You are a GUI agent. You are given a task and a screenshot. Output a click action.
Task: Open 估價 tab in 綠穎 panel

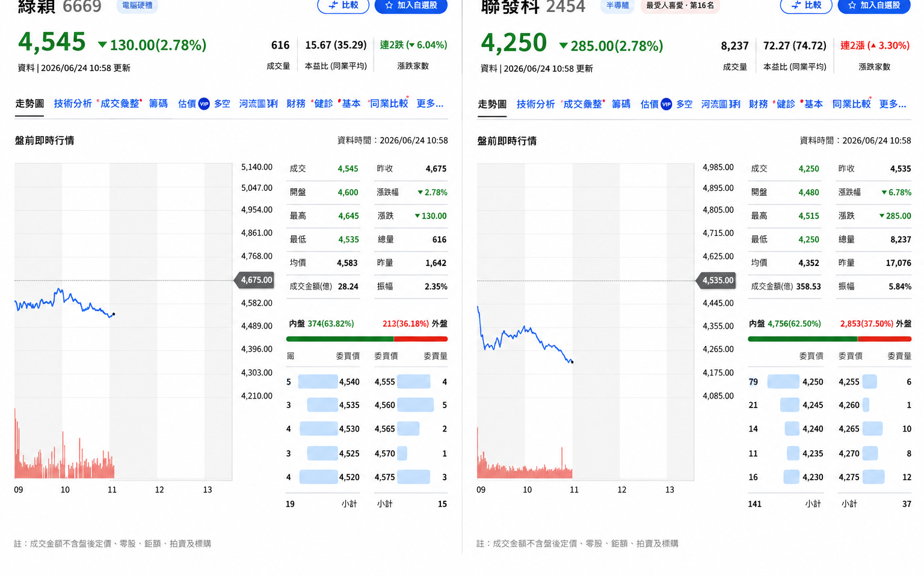[187, 104]
